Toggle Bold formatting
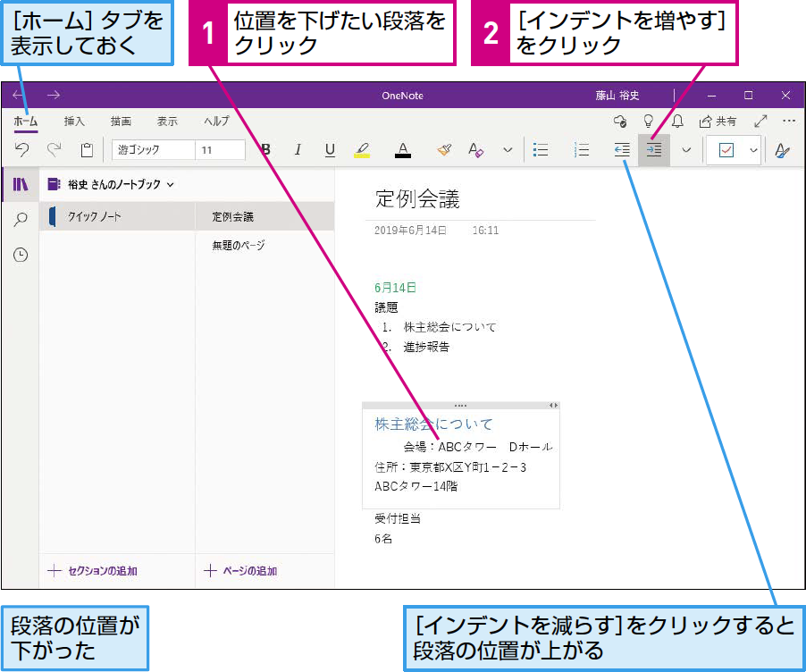 click(265, 149)
